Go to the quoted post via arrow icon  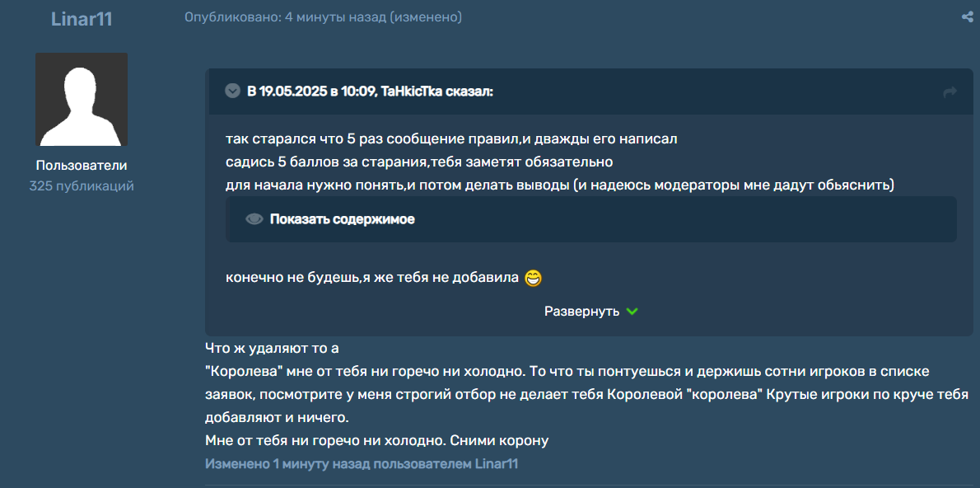950,92
